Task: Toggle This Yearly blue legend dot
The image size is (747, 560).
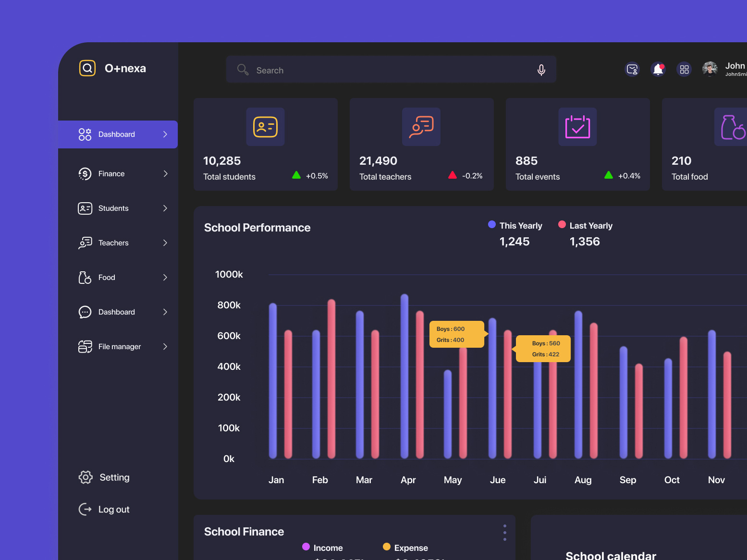Action: pos(492,224)
